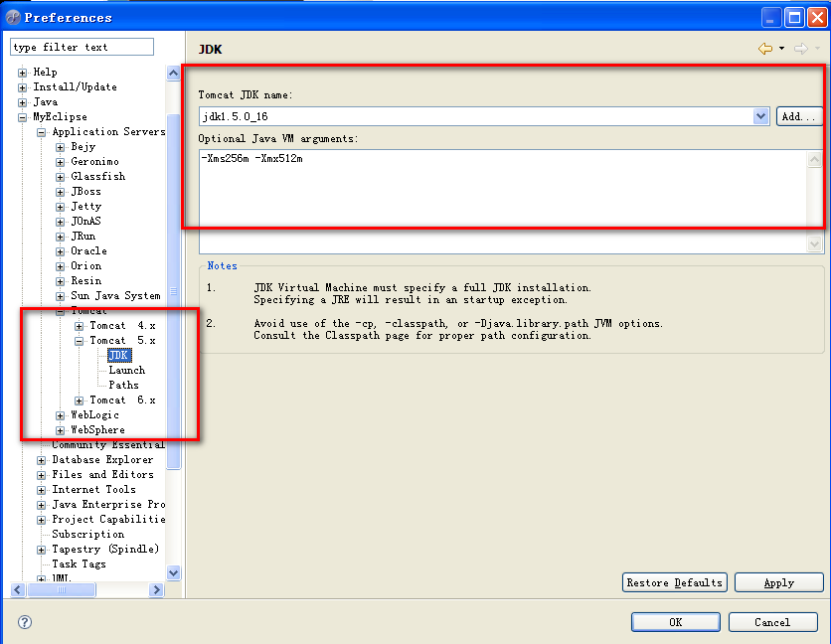831x644 pixels.
Task: Click the Apply button
Action: (778, 582)
